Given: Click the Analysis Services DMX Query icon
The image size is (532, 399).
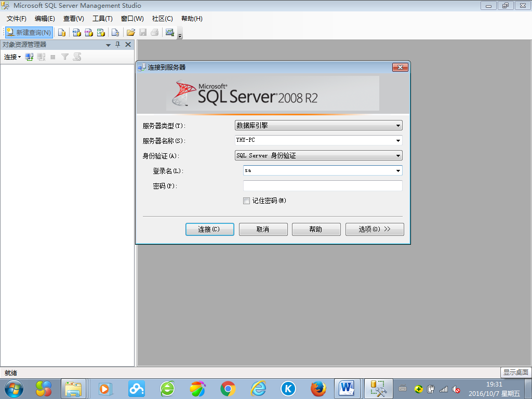Looking at the screenshot, I should tap(88, 33).
